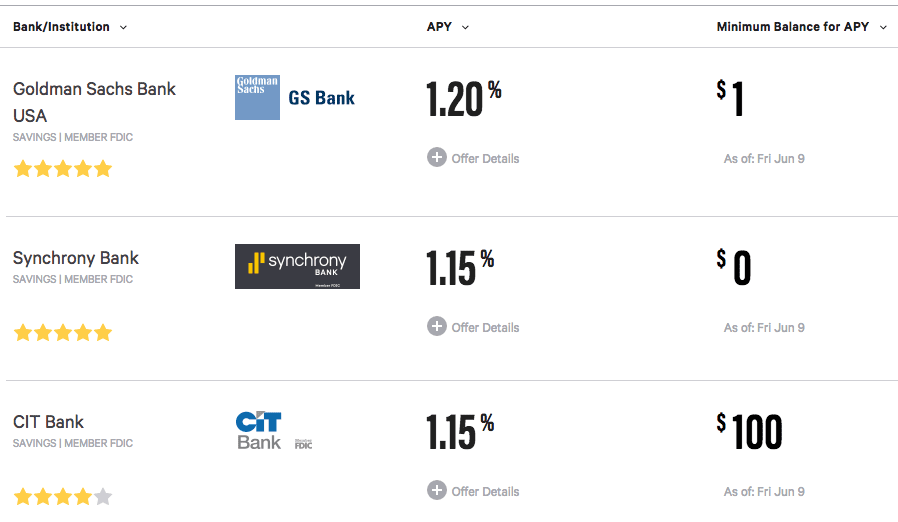The image size is (898, 522).
Task: Sort by Bank/Institution column chevron
Action: [123, 28]
